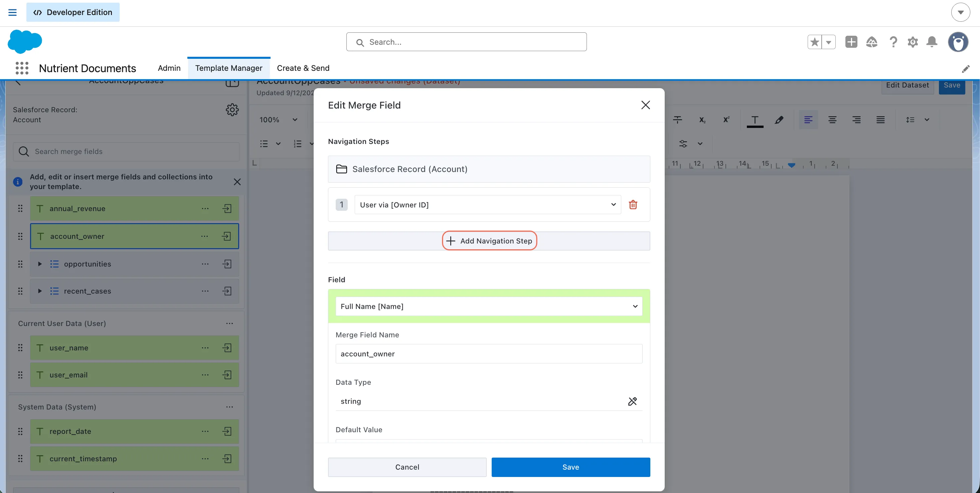Go to the Create & Send tab
The image size is (980, 493).
303,68
